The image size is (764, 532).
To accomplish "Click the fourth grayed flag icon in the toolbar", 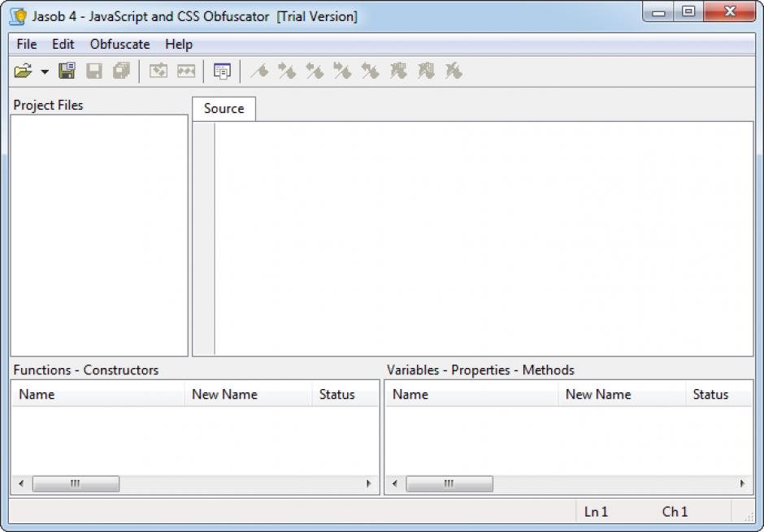I will point(342,71).
